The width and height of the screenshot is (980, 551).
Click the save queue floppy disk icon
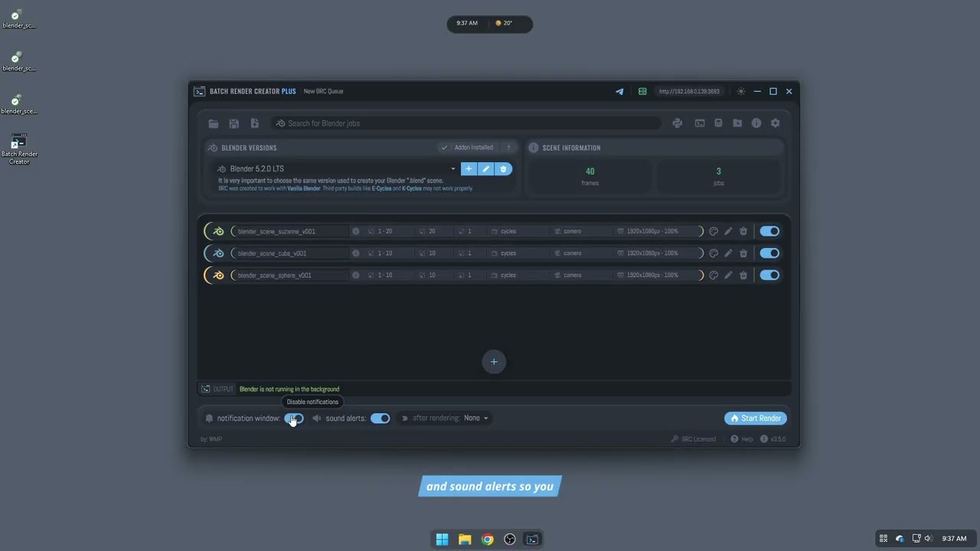[234, 123]
